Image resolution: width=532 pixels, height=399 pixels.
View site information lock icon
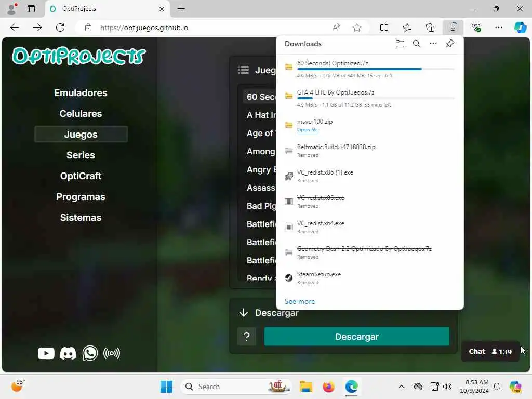[88, 28]
